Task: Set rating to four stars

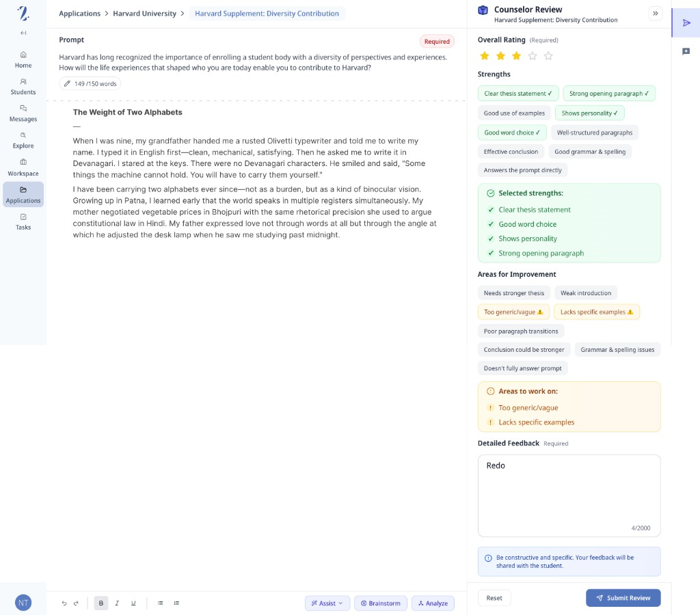Action: 532,56
